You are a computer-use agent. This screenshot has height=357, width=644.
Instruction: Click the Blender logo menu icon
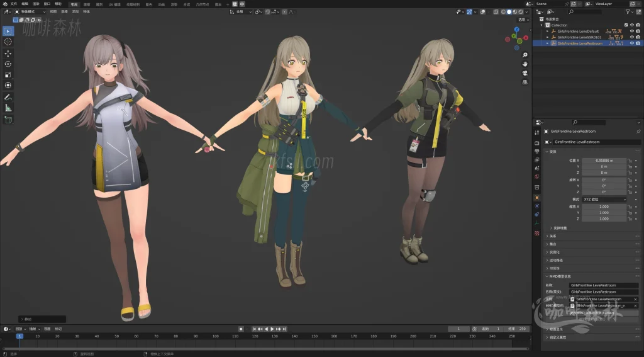[x=5, y=4]
